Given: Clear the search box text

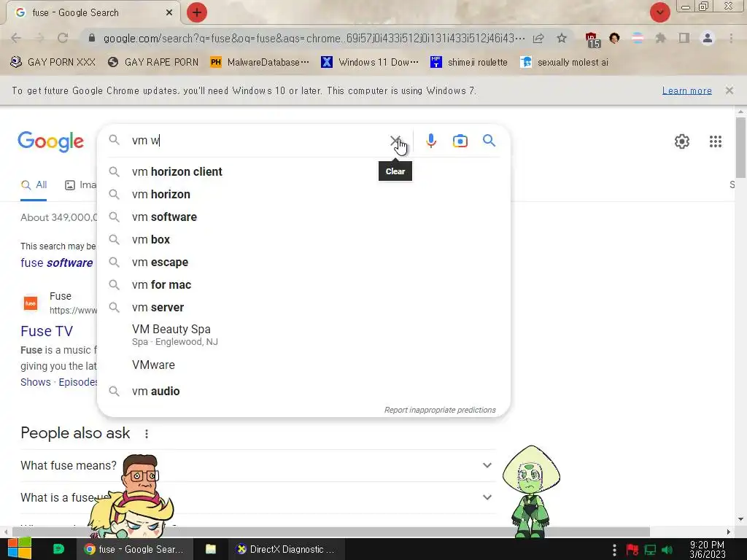Looking at the screenshot, I should pos(395,141).
